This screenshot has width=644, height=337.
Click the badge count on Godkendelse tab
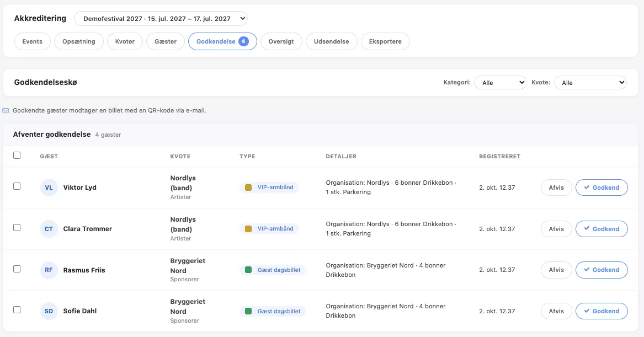243,41
